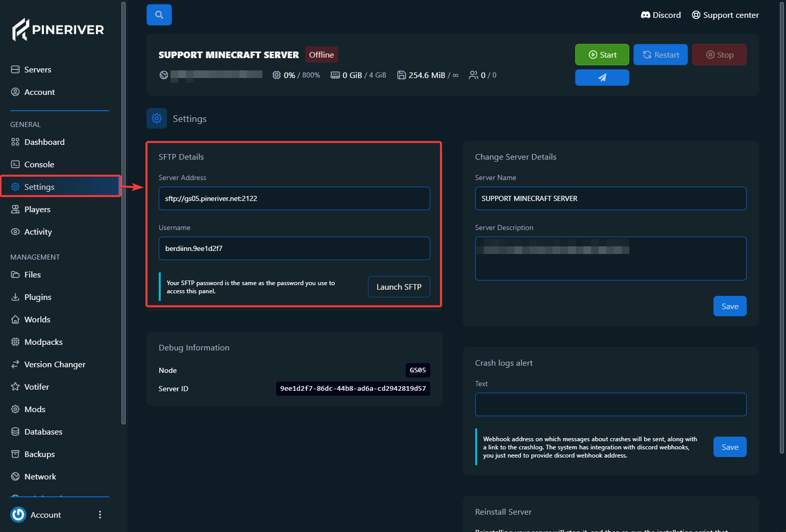Click the SFTP Username field
The height and width of the screenshot is (532, 786).
coord(294,248)
